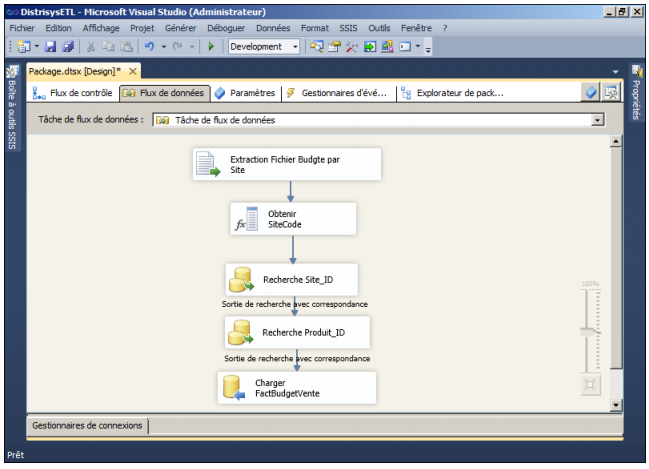Open the active documents list arrow

click(x=615, y=72)
